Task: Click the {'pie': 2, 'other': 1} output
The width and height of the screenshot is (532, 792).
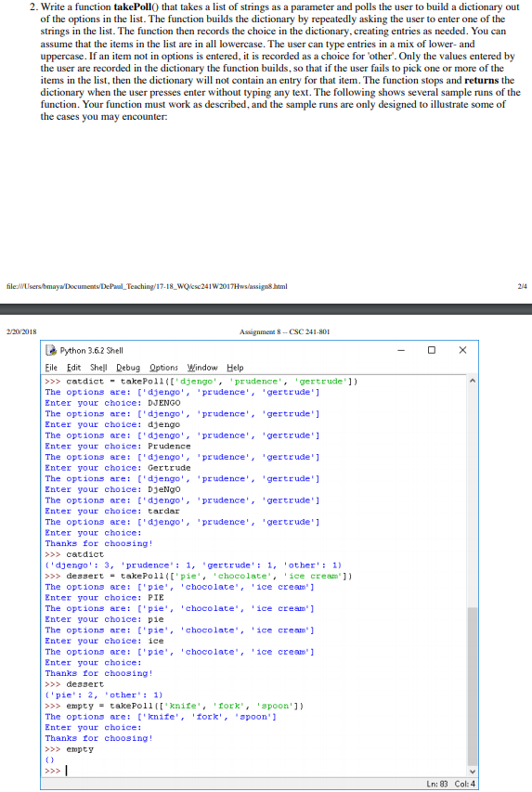Action: click(x=104, y=695)
